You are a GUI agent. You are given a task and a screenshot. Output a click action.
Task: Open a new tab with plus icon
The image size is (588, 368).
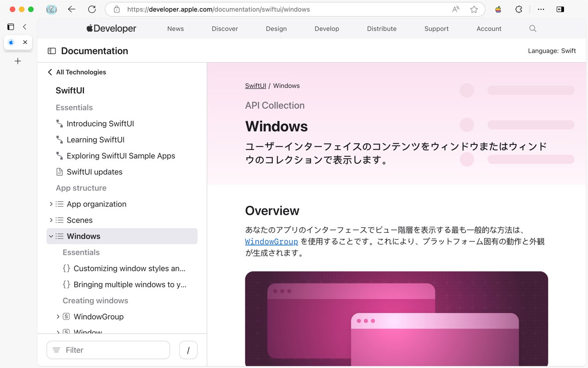tap(18, 61)
